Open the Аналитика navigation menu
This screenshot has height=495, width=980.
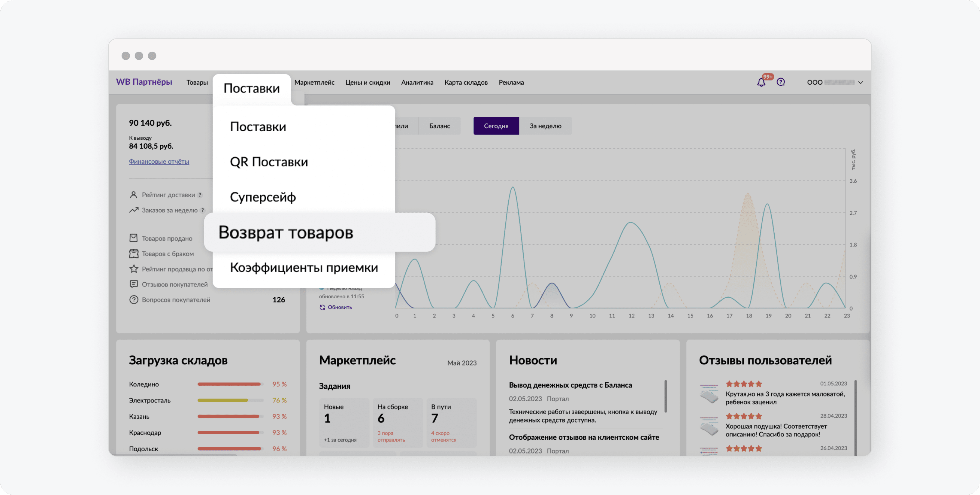click(x=417, y=83)
